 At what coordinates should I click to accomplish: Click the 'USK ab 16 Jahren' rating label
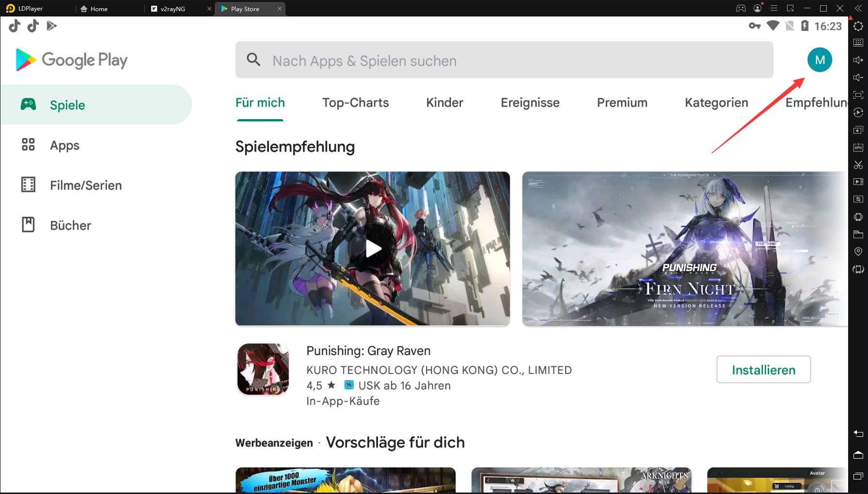pos(405,386)
